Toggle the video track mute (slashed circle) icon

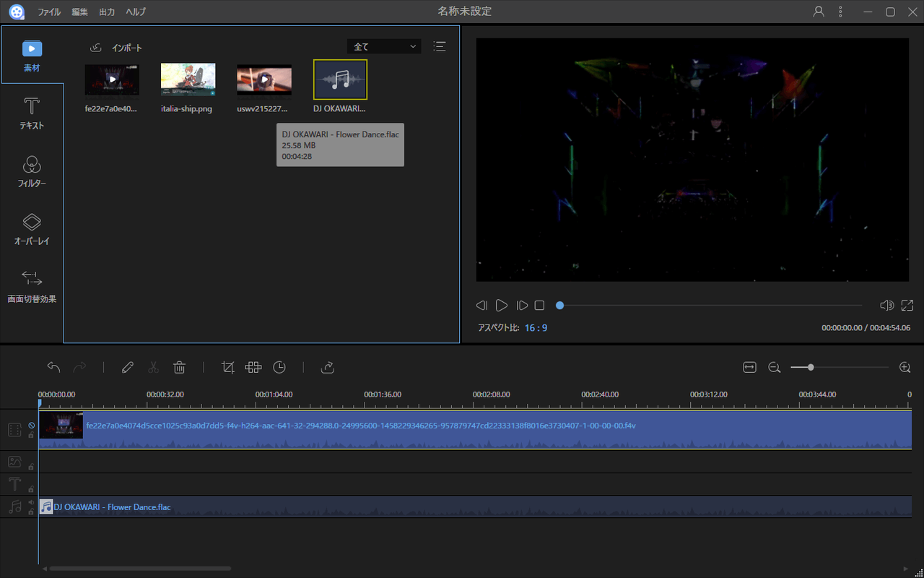tap(31, 426)
